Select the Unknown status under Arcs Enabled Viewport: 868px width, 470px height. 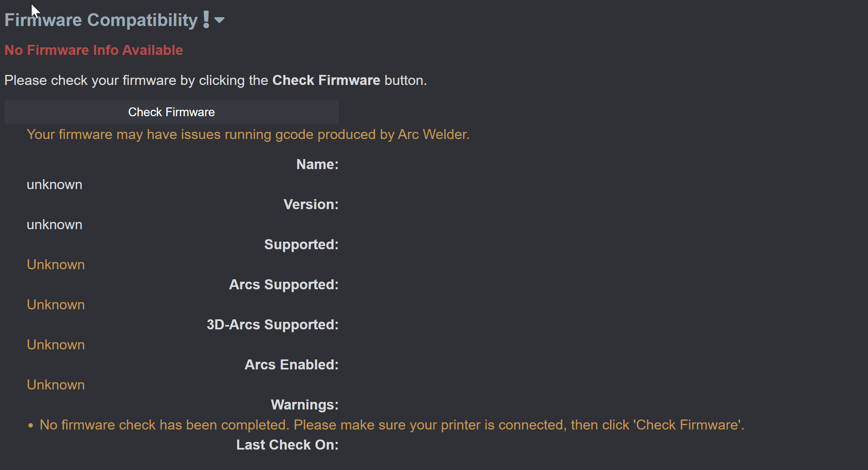(55, 385)
